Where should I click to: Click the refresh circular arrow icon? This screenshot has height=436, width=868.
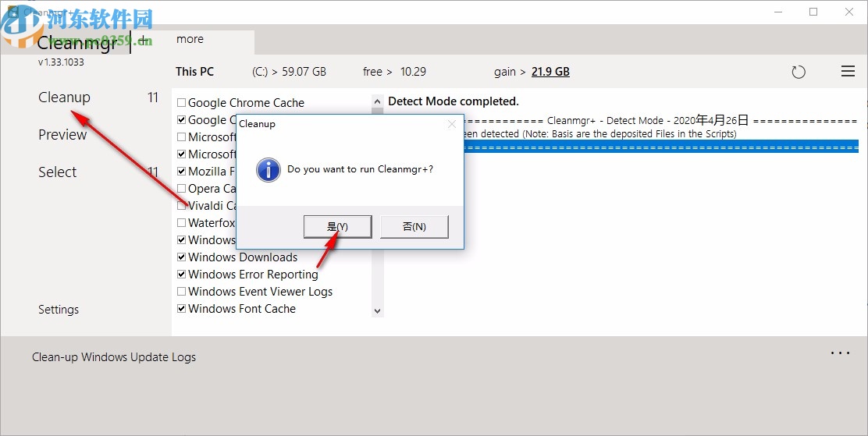pos(799,72)
